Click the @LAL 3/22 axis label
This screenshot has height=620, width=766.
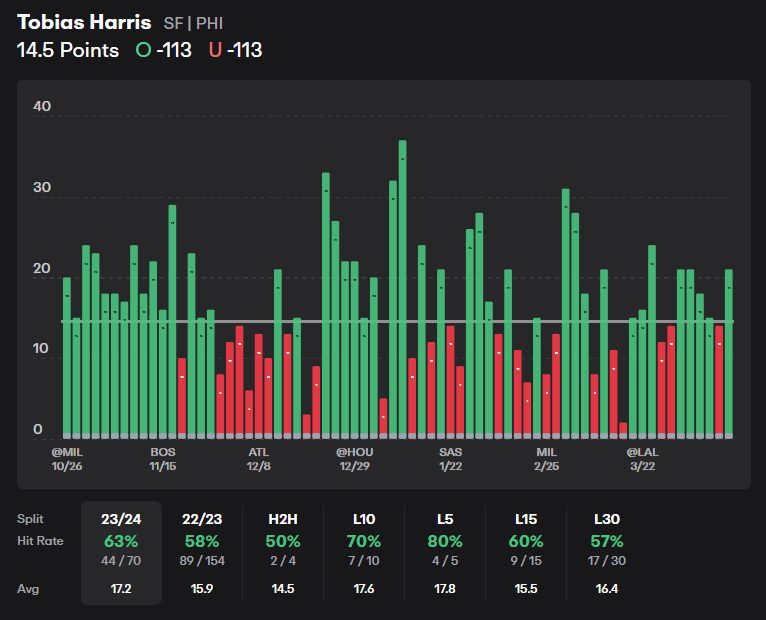(x=642, y=459)
